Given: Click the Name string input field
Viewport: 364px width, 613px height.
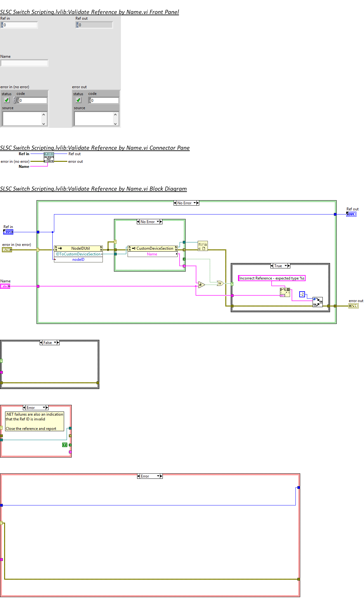Looking at the screenshot, I should [x=24, y=63].
